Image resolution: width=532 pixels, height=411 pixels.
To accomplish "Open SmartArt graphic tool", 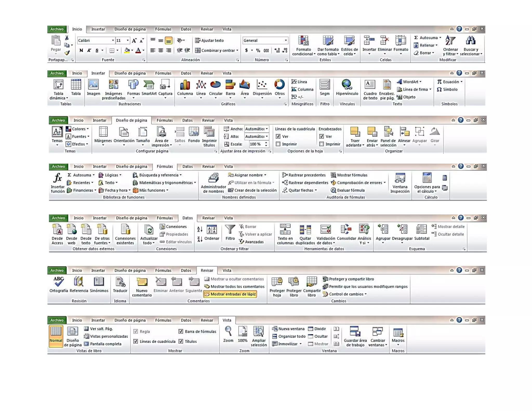I will (149, 88).
